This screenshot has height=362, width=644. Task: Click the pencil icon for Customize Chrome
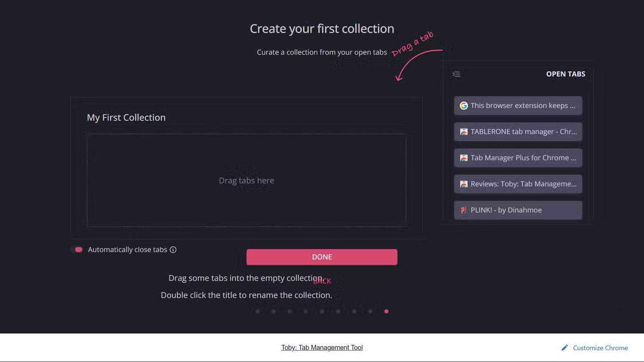coord(565,348)
